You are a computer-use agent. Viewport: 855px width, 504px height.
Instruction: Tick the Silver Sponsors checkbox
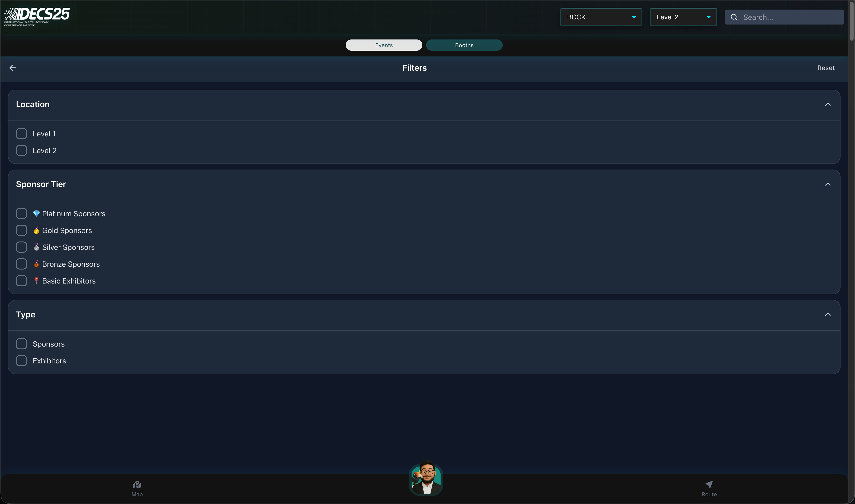tap(21, 247)
